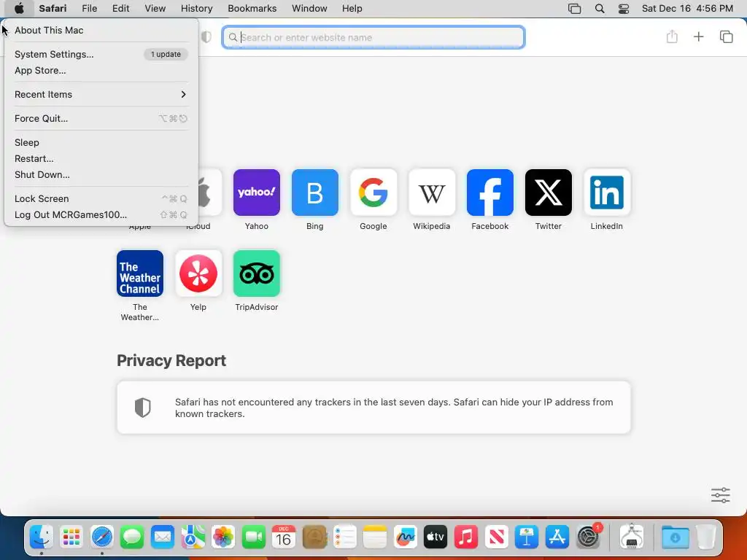747x560 pixels.
Task: Open the Help menu
Action: click(352, 9)
